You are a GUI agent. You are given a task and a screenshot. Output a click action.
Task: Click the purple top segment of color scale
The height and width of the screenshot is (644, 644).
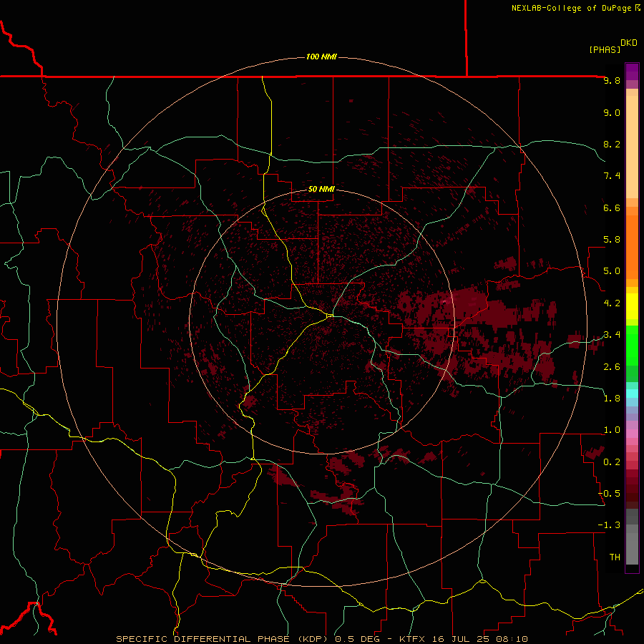click(632, 72)
